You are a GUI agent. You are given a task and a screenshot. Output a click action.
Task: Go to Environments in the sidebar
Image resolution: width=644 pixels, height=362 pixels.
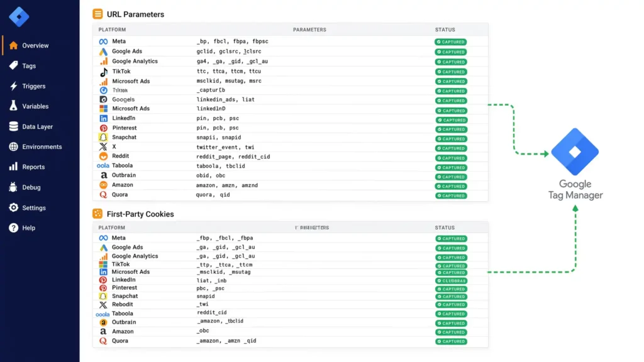point(42,146)
